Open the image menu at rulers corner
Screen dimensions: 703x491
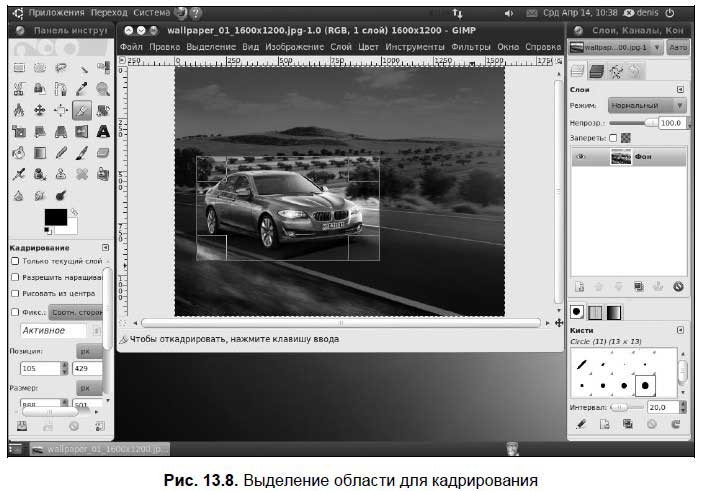122,60
